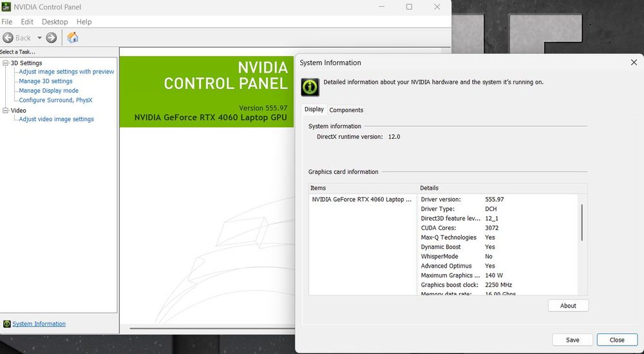This screenshot has width=644, height=354.
Task: Switch to the Components tab
Action: 346,110
